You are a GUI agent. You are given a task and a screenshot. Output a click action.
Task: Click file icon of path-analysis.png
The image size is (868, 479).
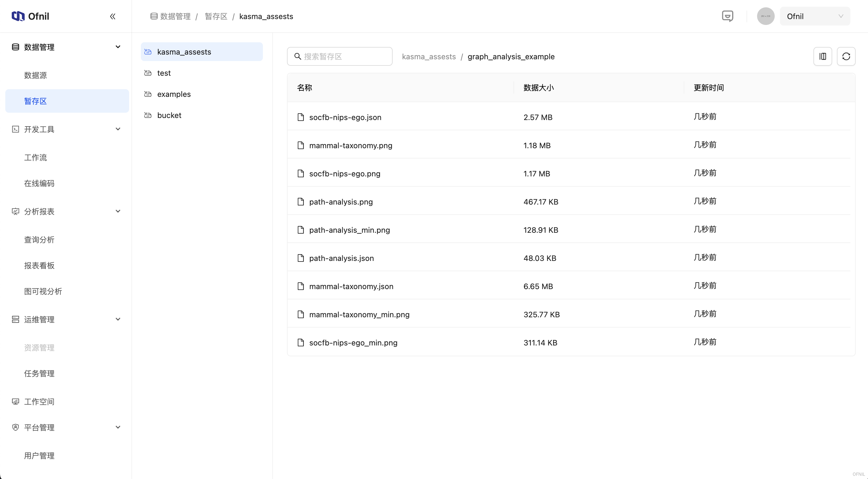pos(300,202)
